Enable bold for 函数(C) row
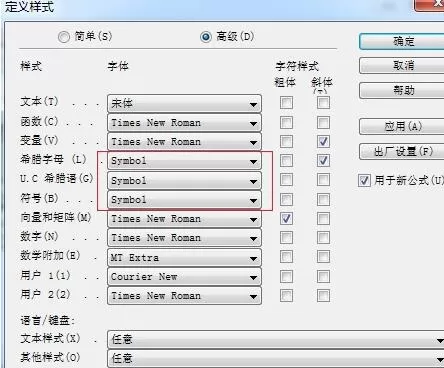 tap(286, 122)
